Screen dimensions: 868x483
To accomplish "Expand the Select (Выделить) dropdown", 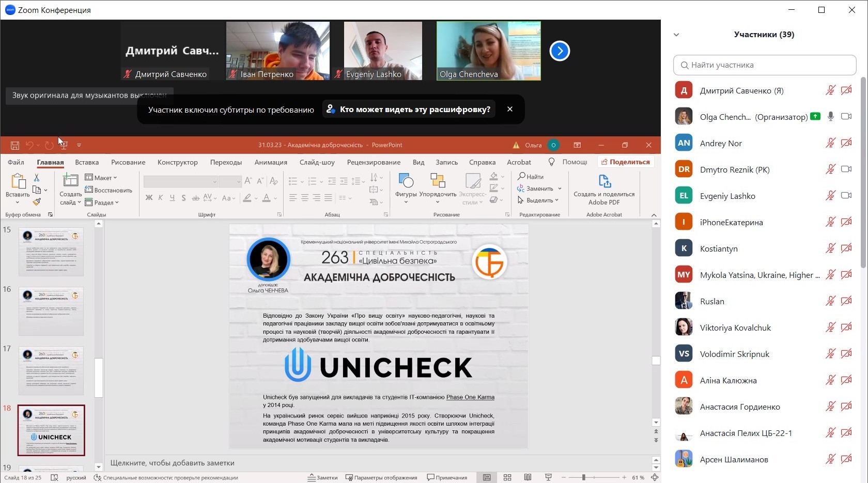I will pyautogui.click(x=538, y=200).
